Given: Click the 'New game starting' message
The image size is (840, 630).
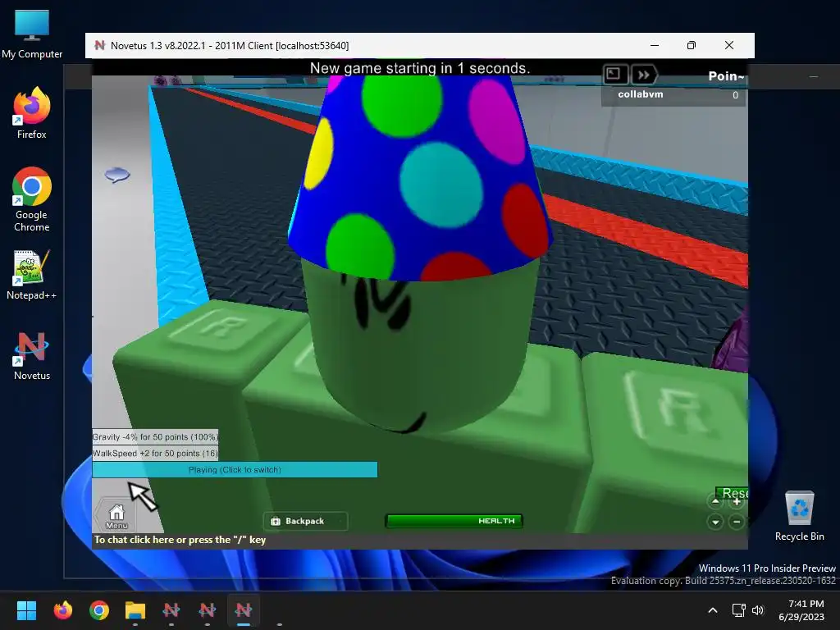Looking at the screenshot, I should click(420, 68).
